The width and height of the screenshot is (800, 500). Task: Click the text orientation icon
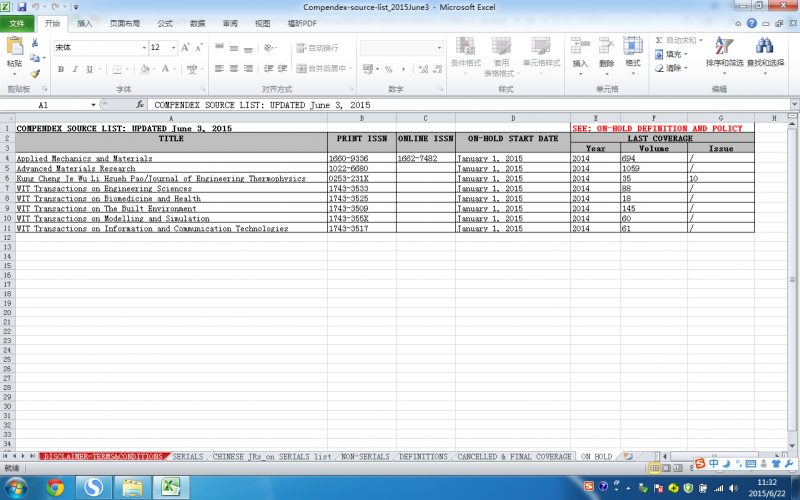pyautogui.click(x=268, y=47)
